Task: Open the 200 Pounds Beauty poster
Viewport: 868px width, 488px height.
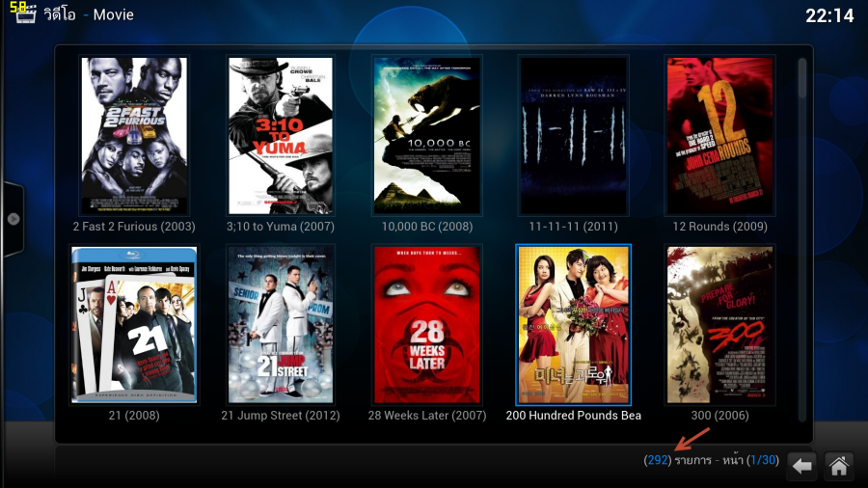Action: point(574,325)
